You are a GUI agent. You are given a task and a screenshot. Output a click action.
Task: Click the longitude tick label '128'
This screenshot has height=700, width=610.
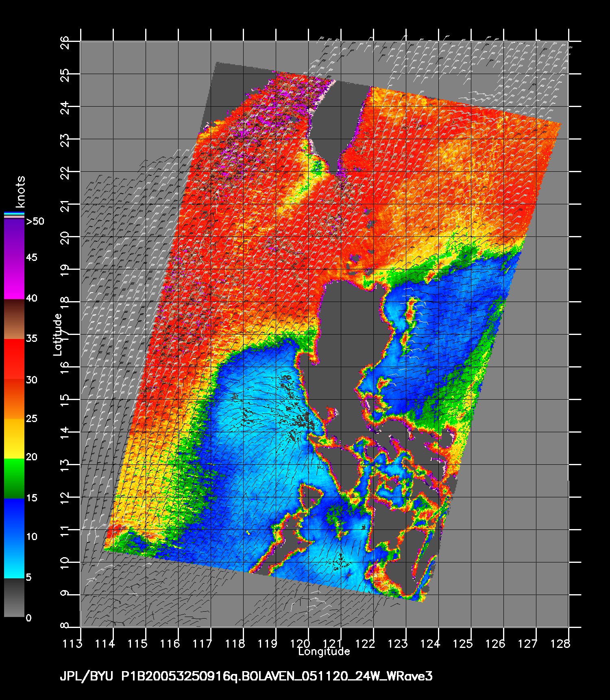coord(560,644)
